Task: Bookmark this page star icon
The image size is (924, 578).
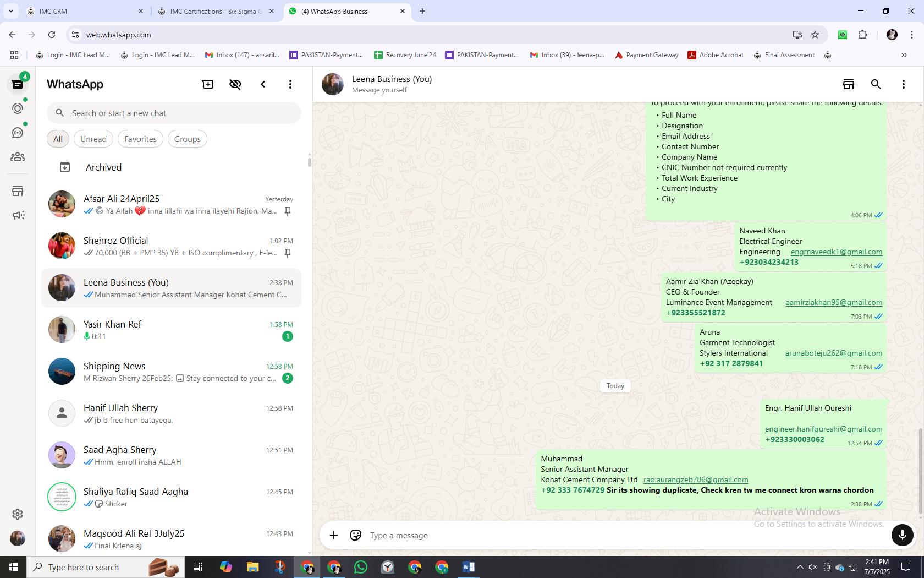Action: [815, 35]
